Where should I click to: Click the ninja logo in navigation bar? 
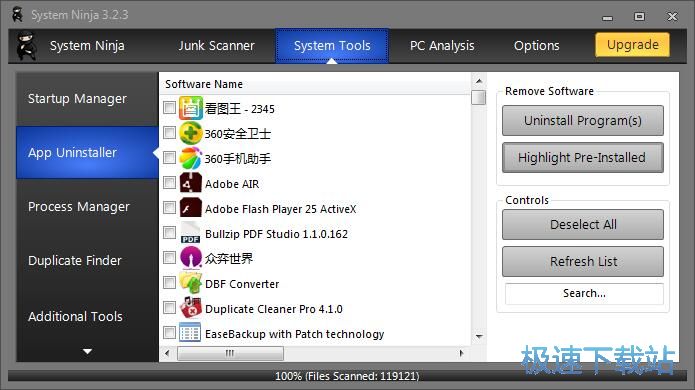(x=26, y=46)
